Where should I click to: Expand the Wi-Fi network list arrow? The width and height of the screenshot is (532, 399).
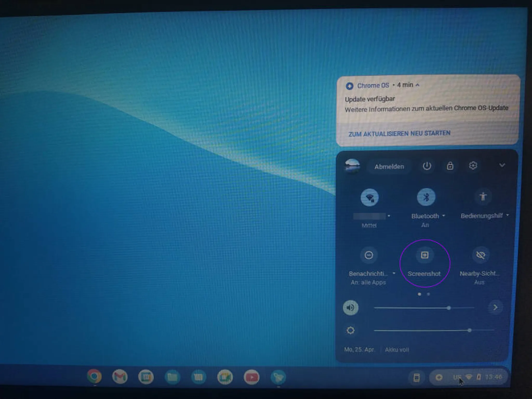[x=389, y=216]
